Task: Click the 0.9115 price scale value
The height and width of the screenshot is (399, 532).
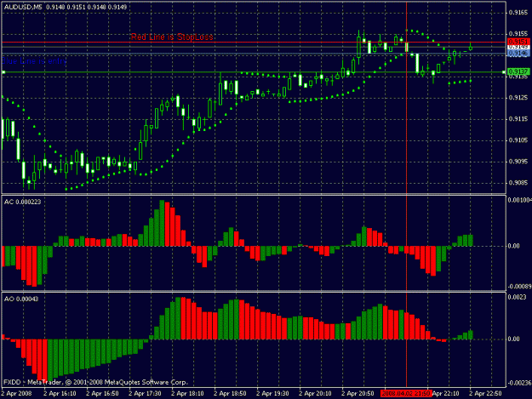Action: pos(518,119)
